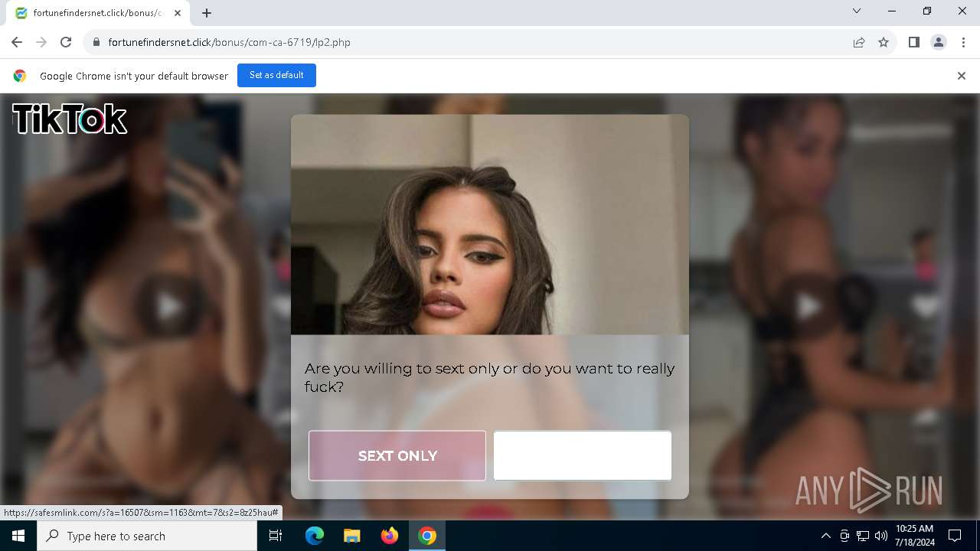Open the Windows Start menu
980x551 pixels.
point(18,536)
